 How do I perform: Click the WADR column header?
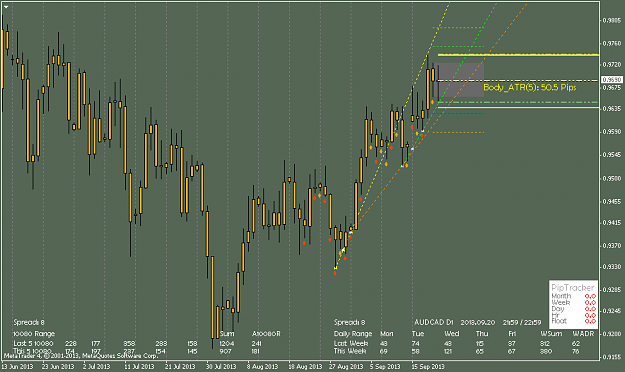(583, 334)
